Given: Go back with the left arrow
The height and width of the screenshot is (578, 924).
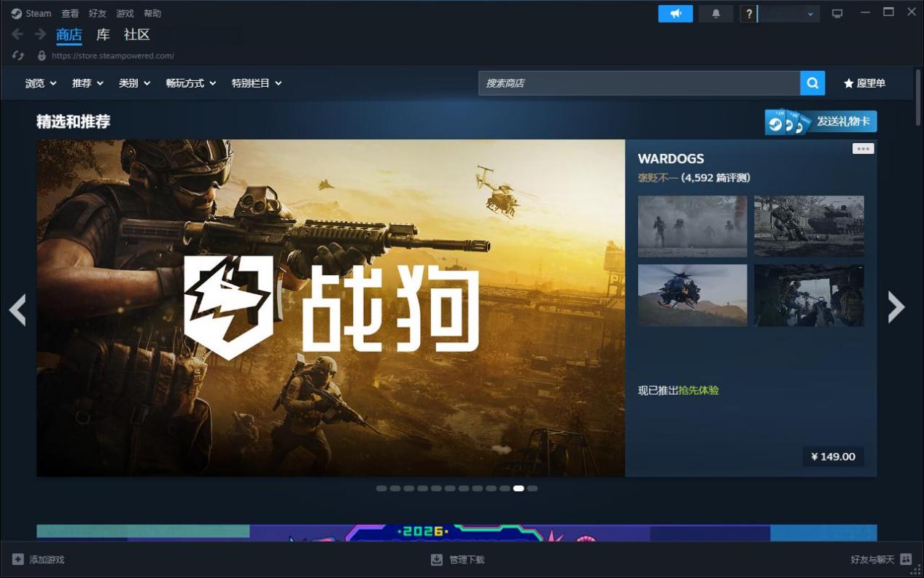Looking at the screenshot, I should click(x=18, y=34).
